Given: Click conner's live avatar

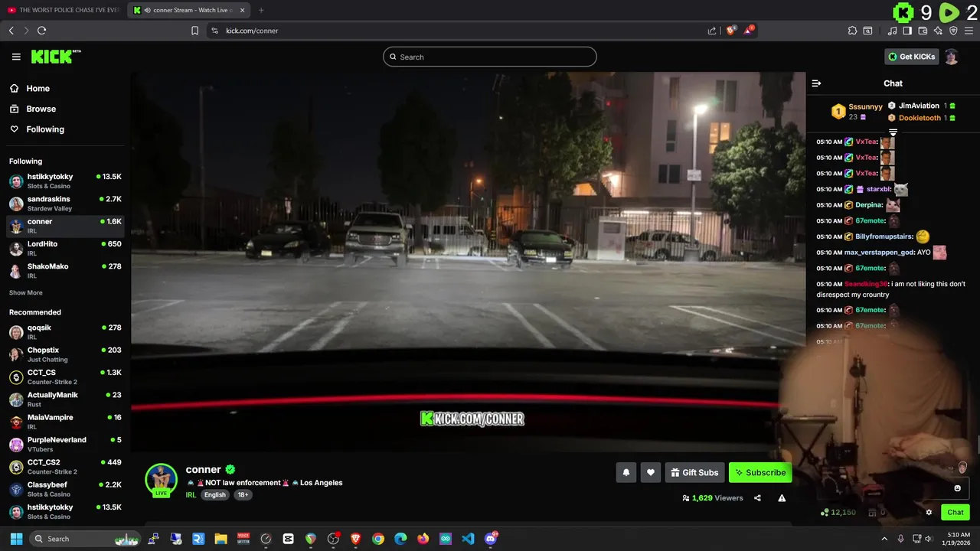Looking at the screenshot, I should (161, 480).
